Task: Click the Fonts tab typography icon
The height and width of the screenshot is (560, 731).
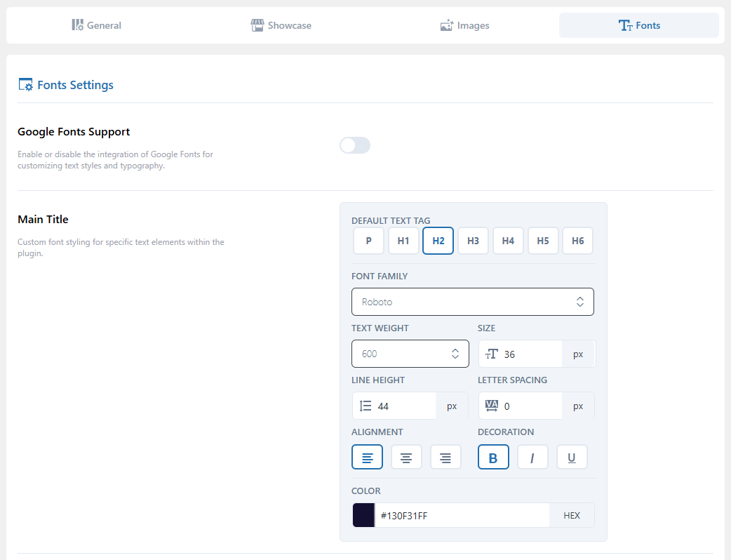Action: 625,25
